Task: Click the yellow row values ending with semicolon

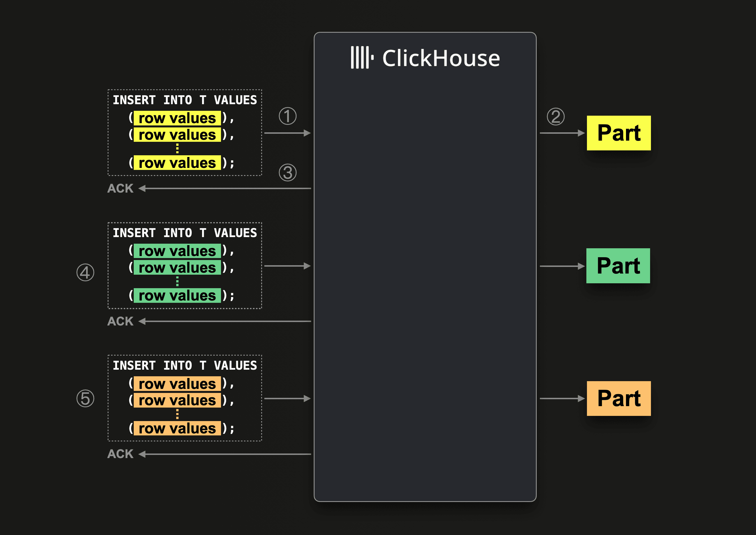Action: click(x=177, y=163)
